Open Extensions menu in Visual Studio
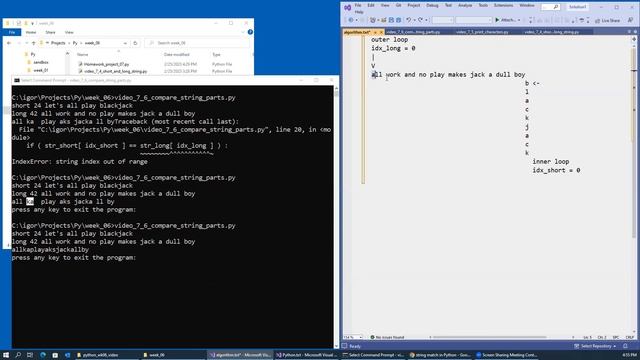640x360 pixels. click(503, 5)
